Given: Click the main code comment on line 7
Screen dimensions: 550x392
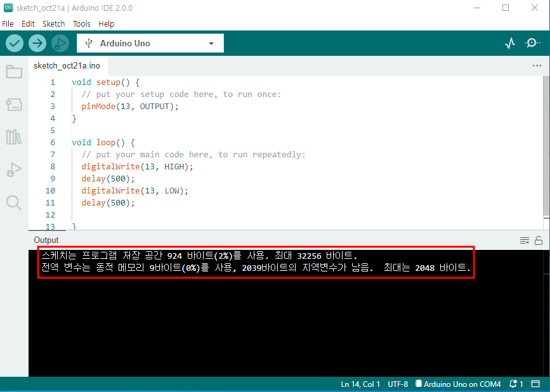Looking at the screenshot, I should pos(193,155).
